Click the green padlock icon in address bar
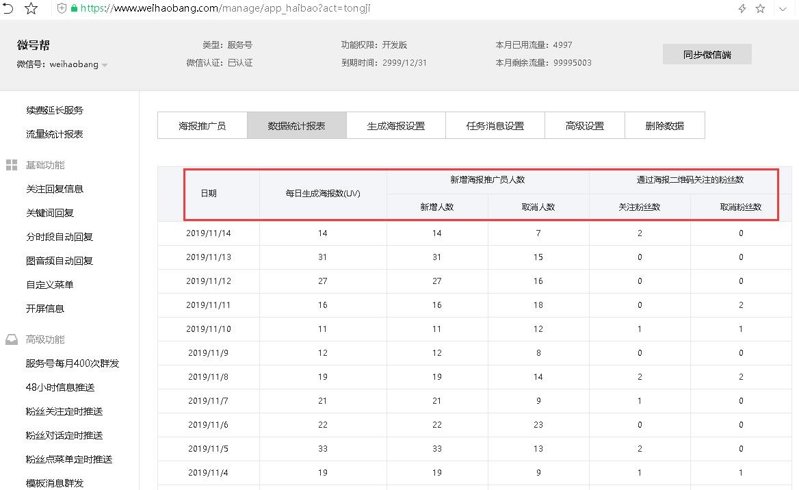Image resolution: width=799 pixels, height=490 pixels. [74, 8]
